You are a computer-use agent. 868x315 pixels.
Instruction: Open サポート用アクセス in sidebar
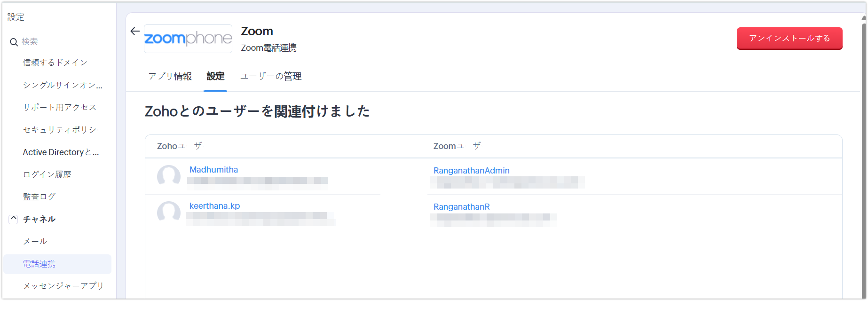tap(60, 107)
